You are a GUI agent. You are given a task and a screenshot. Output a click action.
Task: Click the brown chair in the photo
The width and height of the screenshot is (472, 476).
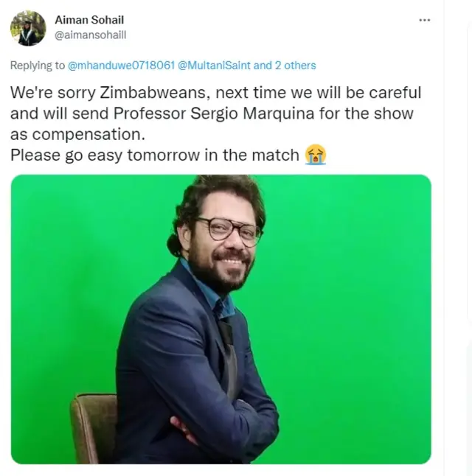pyautogui.click(x=92, y=428)
